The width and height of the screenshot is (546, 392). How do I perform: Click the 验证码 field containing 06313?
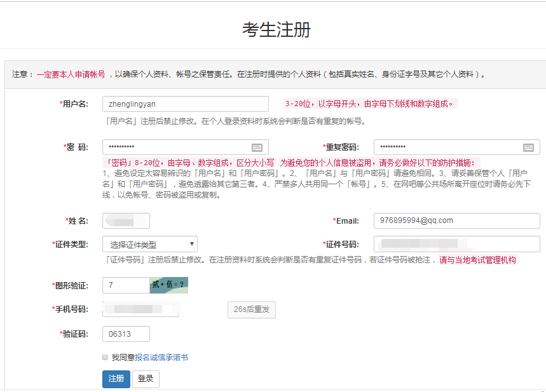click(x=126, y=334)
